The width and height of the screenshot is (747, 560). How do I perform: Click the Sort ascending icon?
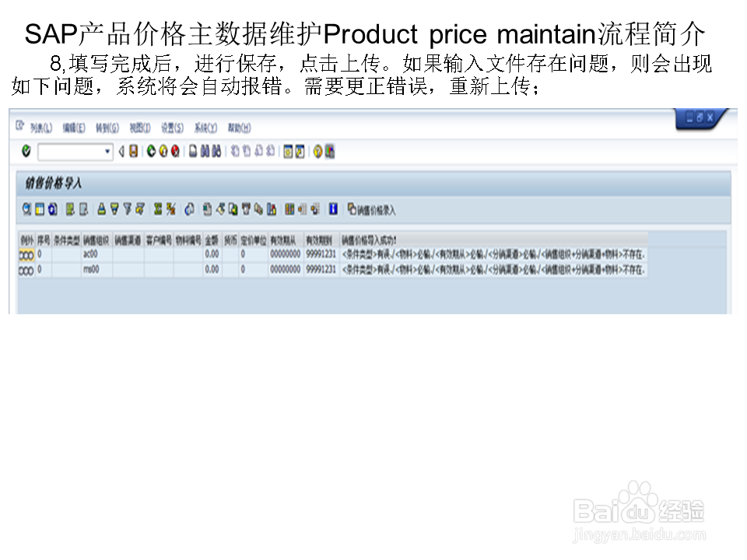coord(101,209)
